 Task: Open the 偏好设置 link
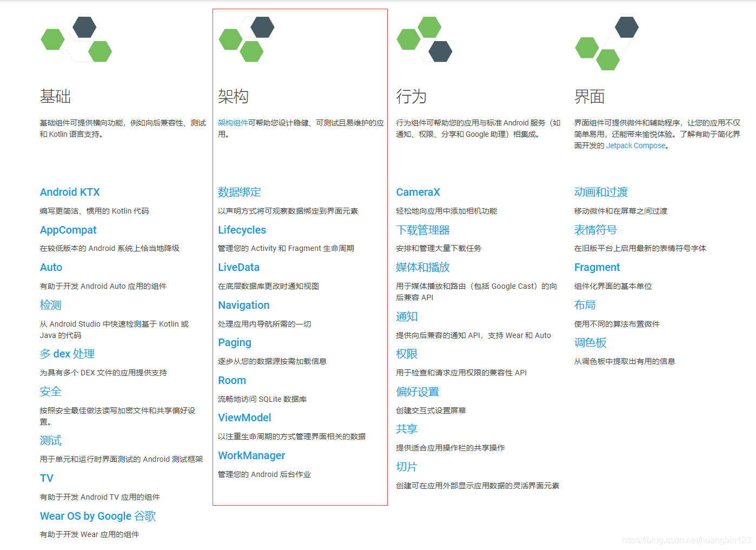point(417,392)
